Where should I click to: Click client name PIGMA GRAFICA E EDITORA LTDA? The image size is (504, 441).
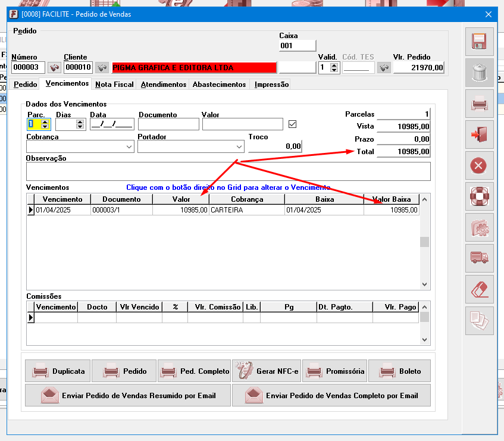click(x=194, y=67)
